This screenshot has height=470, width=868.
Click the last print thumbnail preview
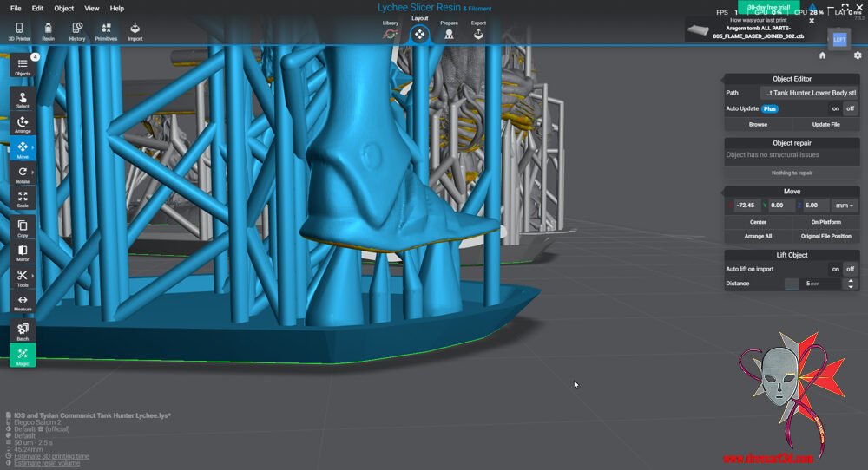(698, 29)
